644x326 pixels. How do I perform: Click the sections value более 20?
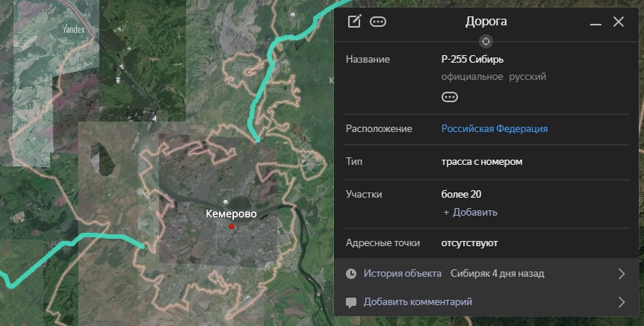pos(461,194)
